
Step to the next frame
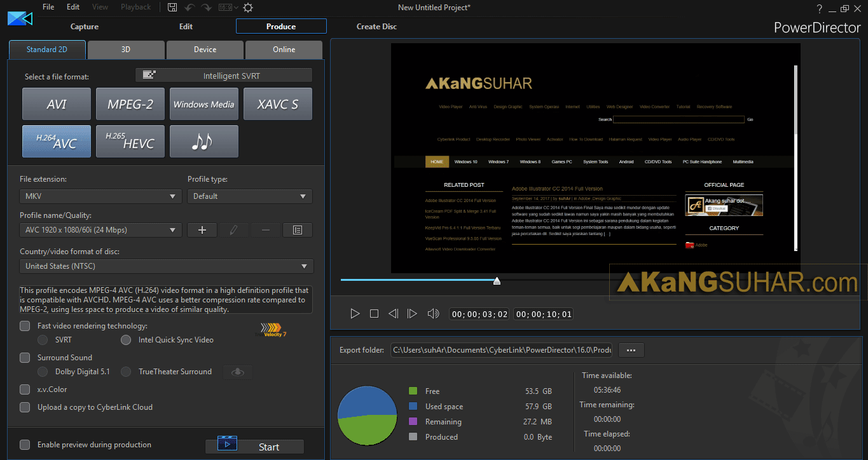coord(412,313)
